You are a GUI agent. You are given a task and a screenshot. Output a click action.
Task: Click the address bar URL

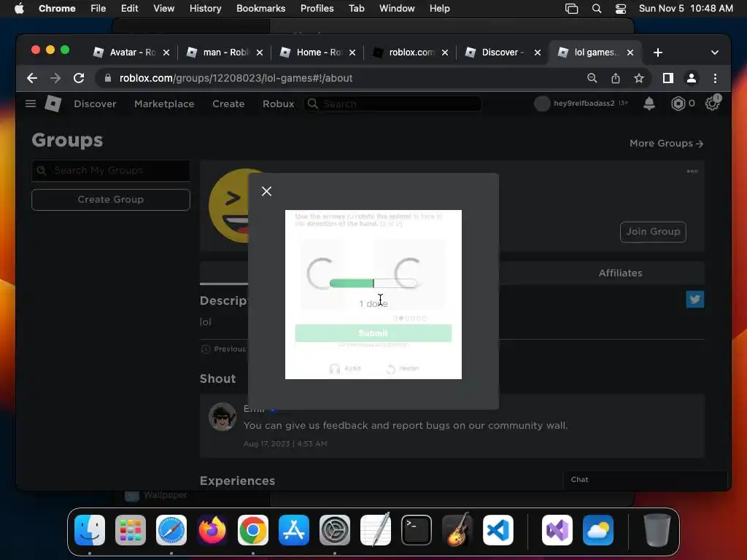tap(236, 78)
